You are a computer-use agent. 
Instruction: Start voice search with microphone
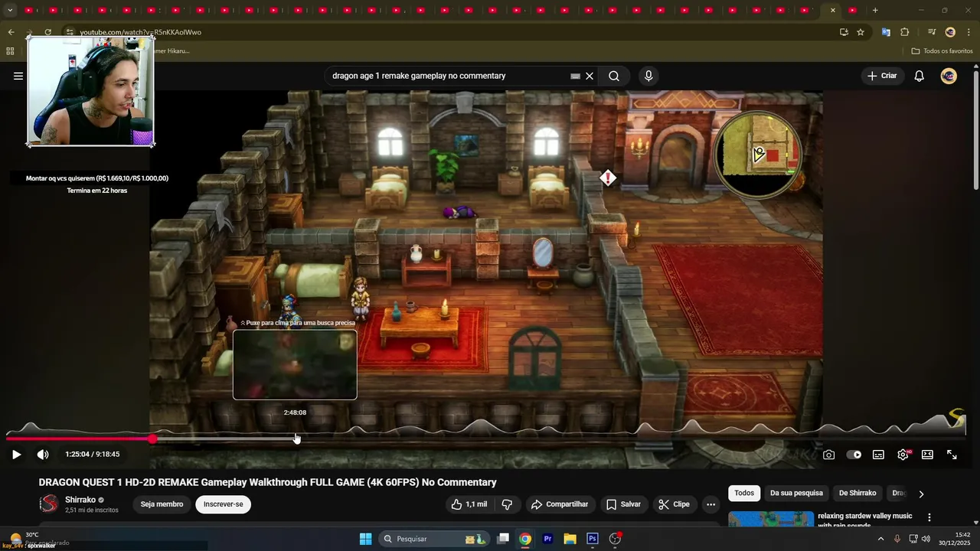[648, 76]
